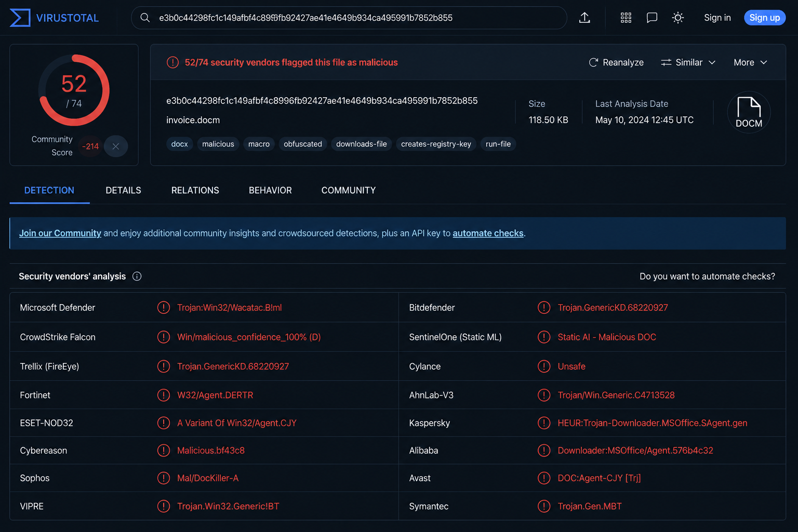
Task: Click alert icon for Fortinet result
Action: pyautogui.click(x=164, y=395)
